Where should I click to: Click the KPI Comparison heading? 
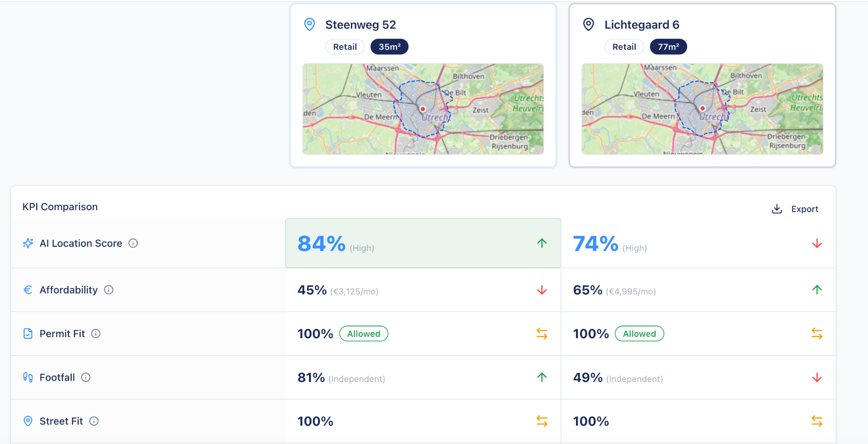click(60, 207)
